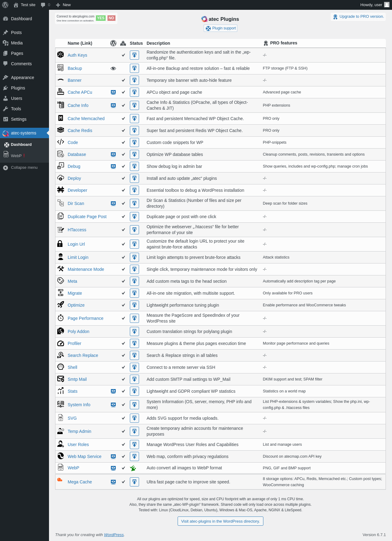This screenshot has width=392, height=541.
Task: Click the install icon for Auth Keys
Action: (x=134, y=55)
